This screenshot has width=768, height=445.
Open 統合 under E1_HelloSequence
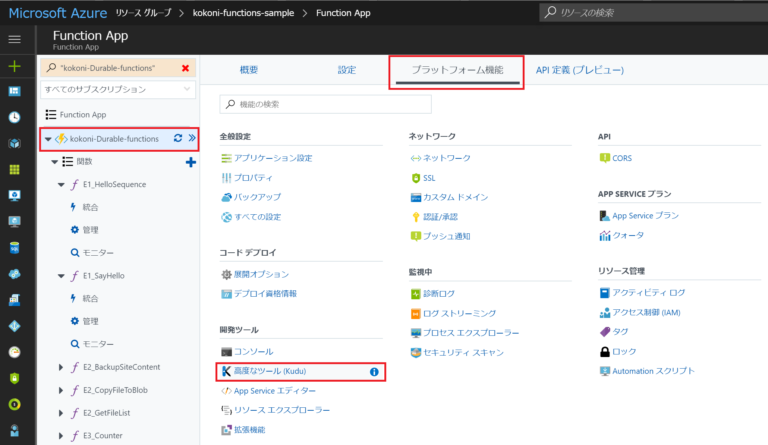tap(90, 207)
